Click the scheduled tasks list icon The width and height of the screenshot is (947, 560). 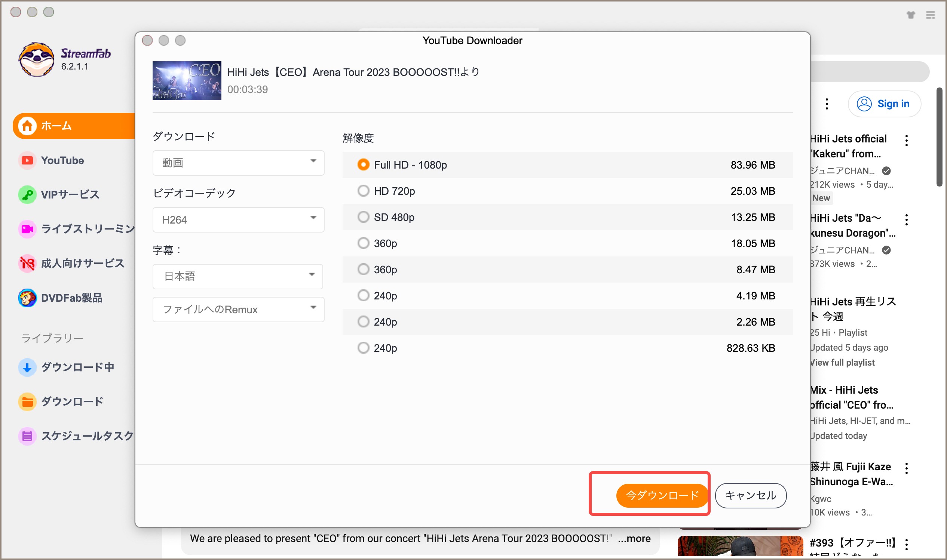click(27, 436)
